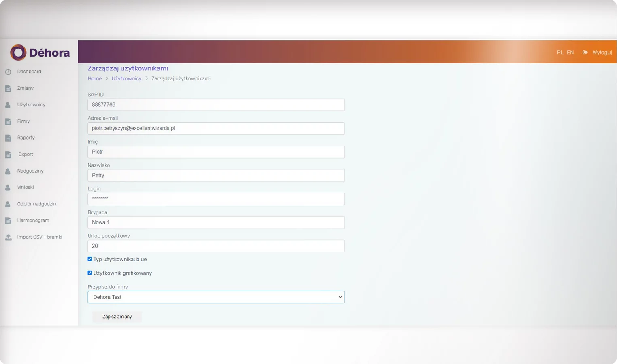Click the Déhora logo
617x364 pixels.
pyautogui.click(x=40, y=53)
